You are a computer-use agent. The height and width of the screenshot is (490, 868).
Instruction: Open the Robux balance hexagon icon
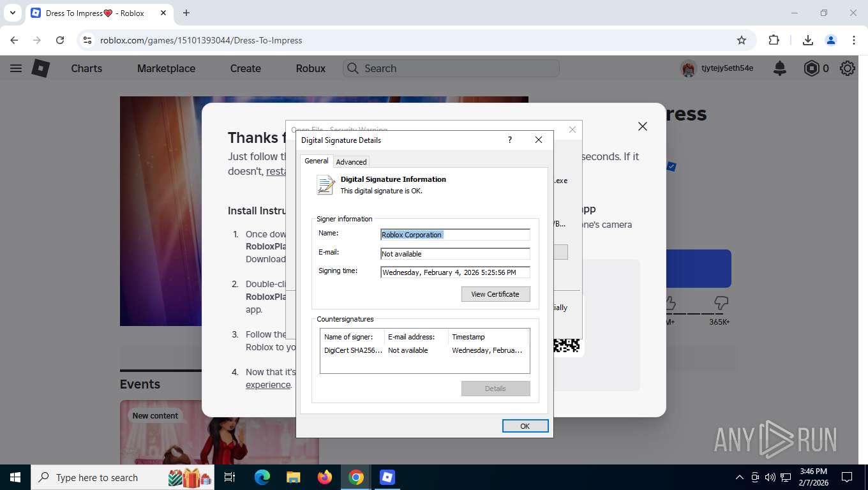[x=811, y=68]
